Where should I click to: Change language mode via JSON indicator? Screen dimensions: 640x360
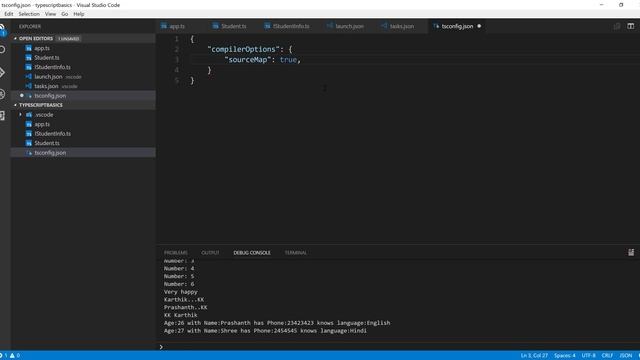click(x=626, y=356)
